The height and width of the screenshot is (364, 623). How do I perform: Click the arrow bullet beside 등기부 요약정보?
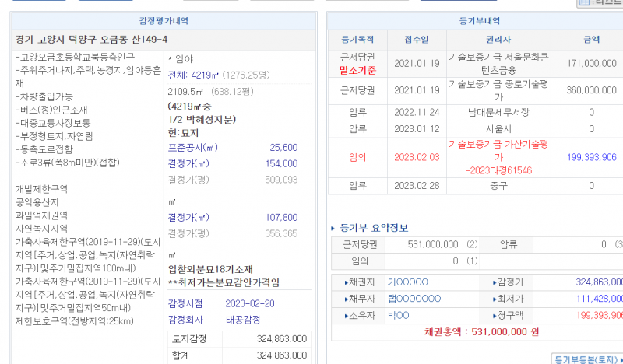[x=333, y=228]
